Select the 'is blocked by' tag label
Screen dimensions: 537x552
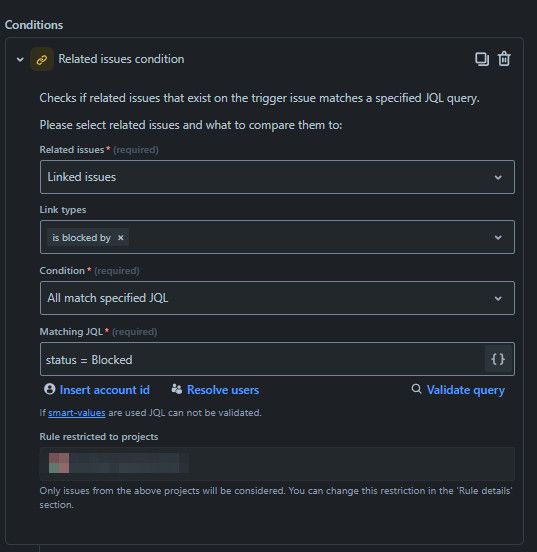coord(81,238)
